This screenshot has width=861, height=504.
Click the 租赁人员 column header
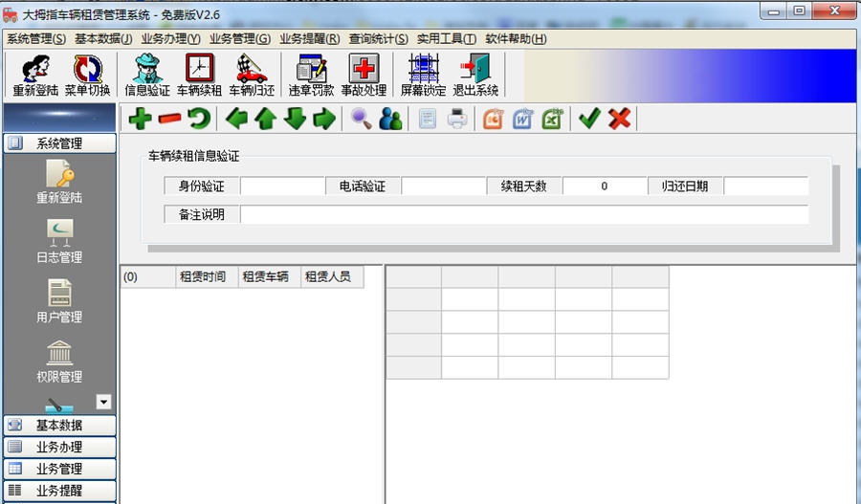click(332, 276)
